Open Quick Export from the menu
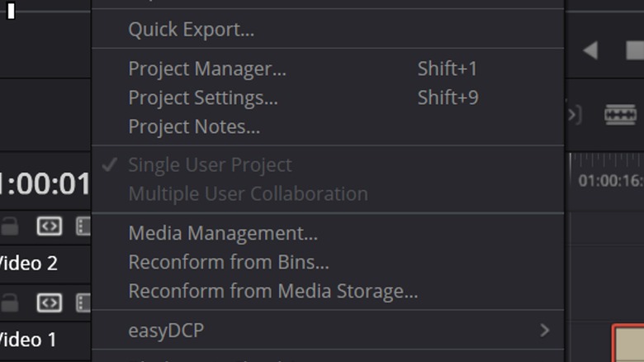The width and height of the screenshot is (644, 362). (x=191, y=30)
